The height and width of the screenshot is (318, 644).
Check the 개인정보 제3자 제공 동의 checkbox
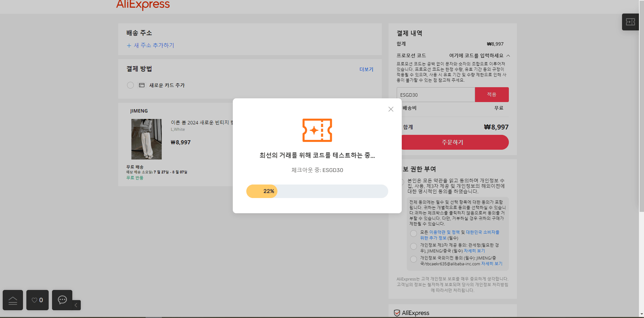click(413, 246)
